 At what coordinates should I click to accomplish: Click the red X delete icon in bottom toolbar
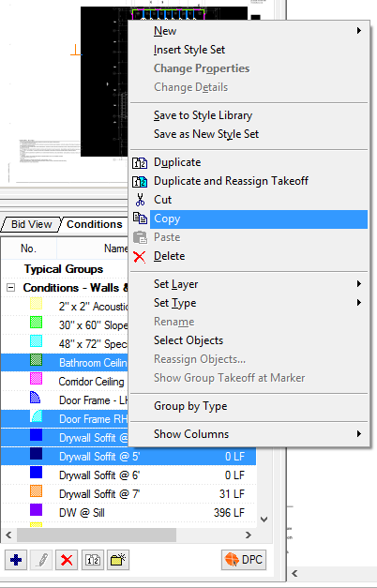pos(67,560)
